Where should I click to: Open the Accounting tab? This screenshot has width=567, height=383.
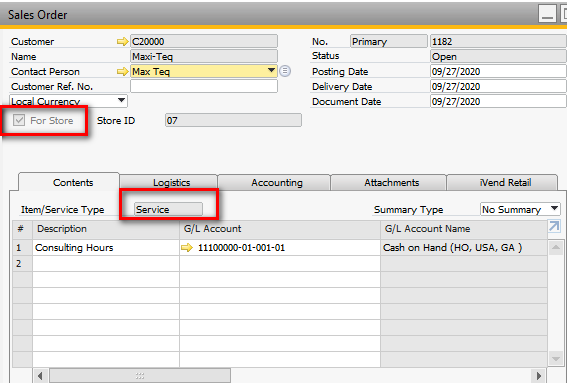point(274,183)
